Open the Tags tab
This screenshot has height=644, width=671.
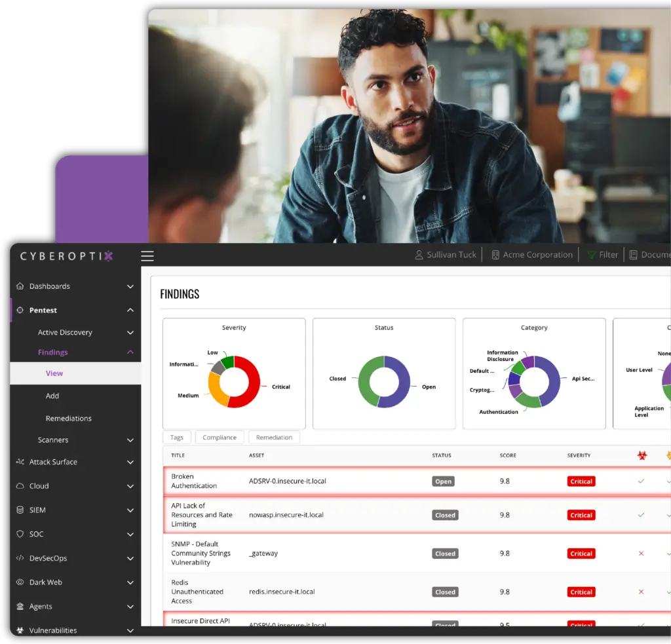pos(177,438)
